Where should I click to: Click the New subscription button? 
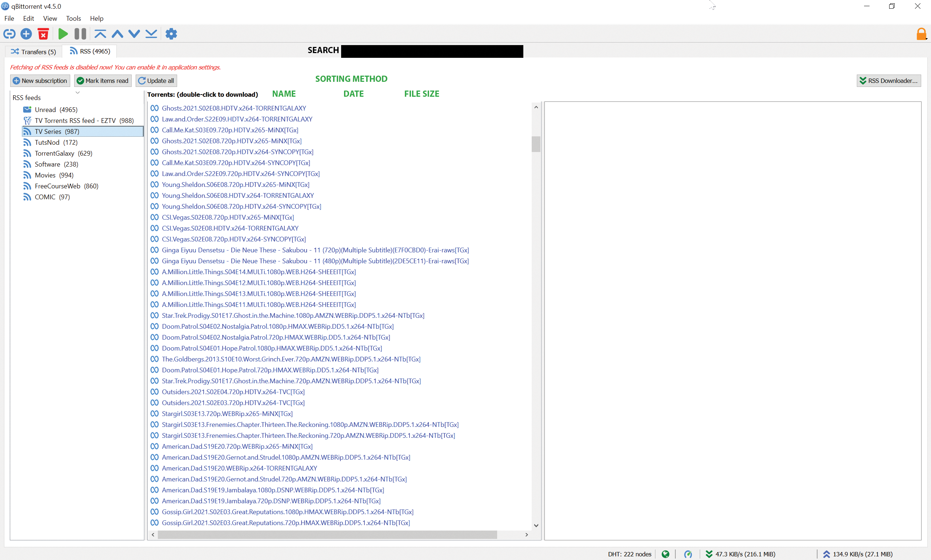pyautogui.click(x=40, y=80)
